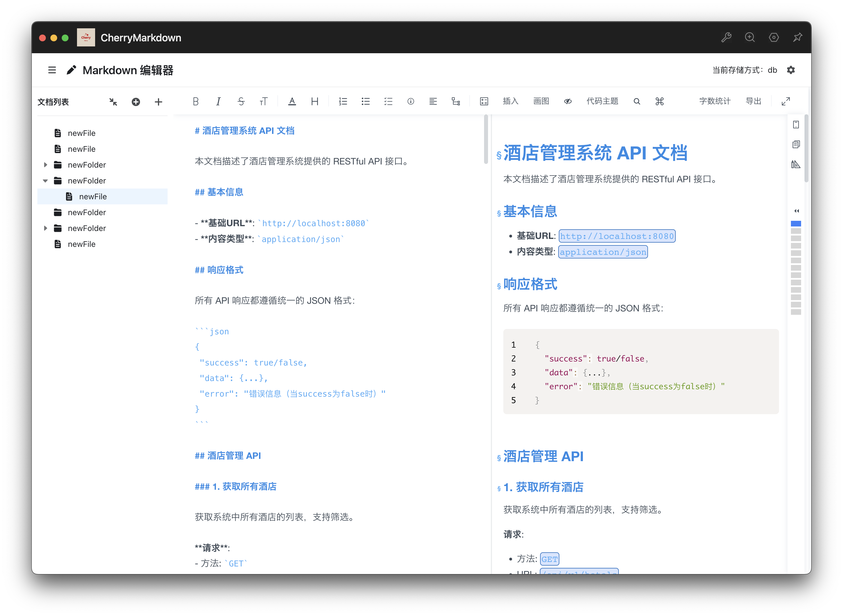Collapse the expanded newFolder containing newFile
Viewport: 843px width, 616px height.
pyautogui.click(x=46, y=181)
